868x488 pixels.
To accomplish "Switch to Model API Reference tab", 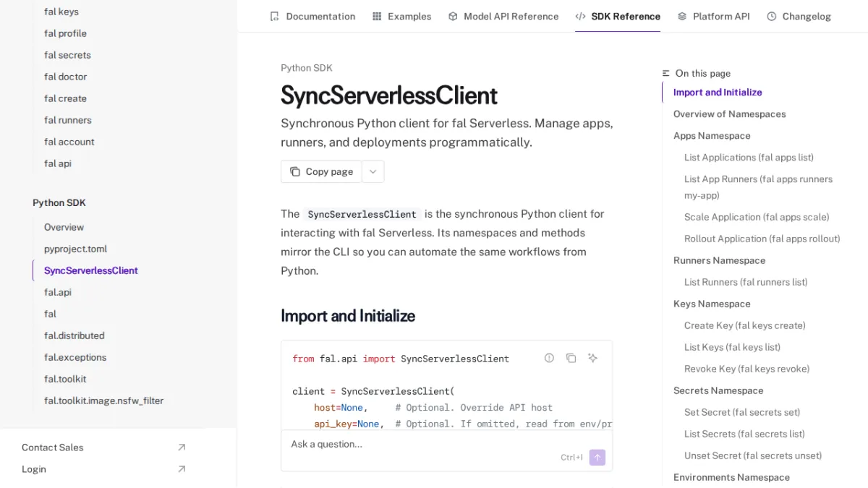I will [x=503, y=16].
